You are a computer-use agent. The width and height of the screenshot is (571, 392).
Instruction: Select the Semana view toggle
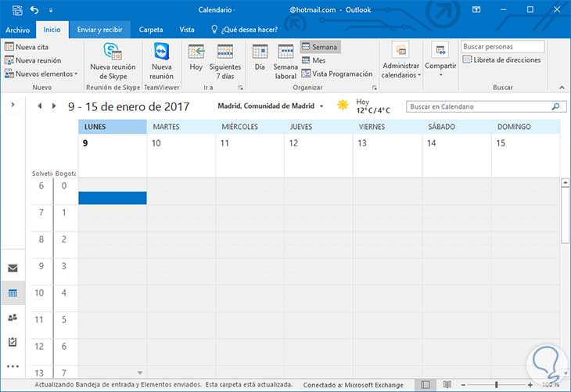[320, 47]
